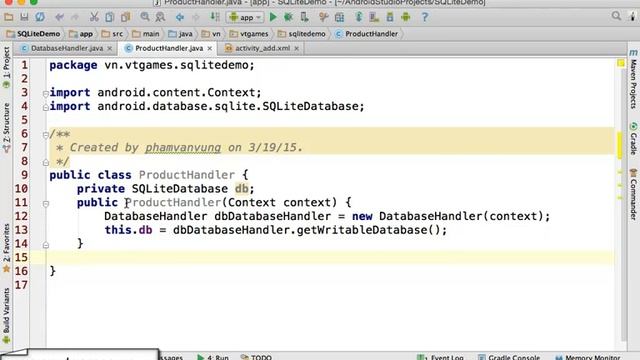The image size is (640, 360).
Task: Collapse the constructor fold on line 11
Action: tap(46, 204)
